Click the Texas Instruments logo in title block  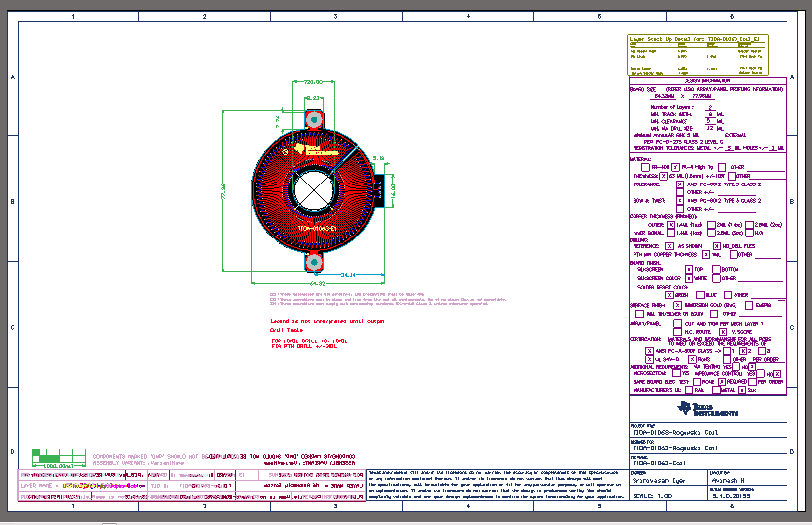[707, 409]
